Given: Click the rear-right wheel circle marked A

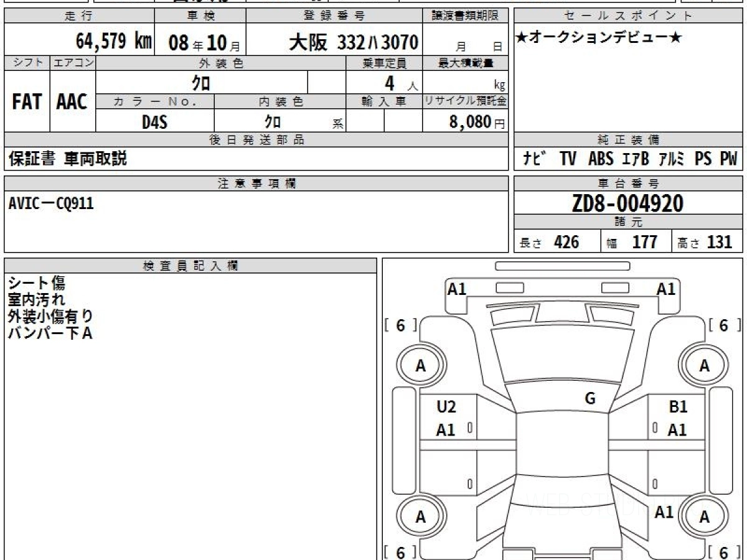Looking at the screenshot, I should point(704,517).
